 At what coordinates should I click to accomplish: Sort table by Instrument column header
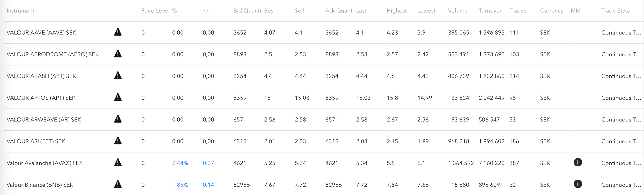point(21,11)
